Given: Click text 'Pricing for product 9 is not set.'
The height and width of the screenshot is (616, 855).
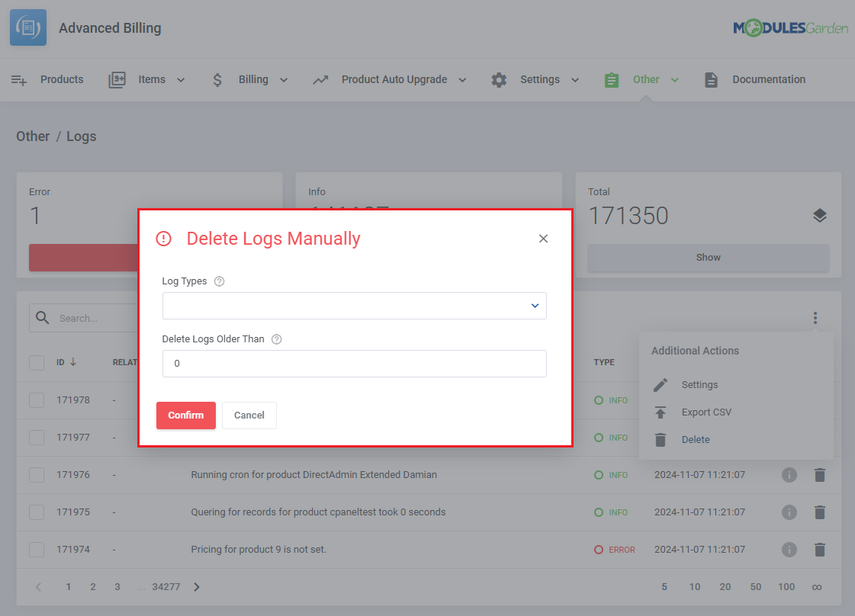Looking at the screenshot, I should click(259, 550).
